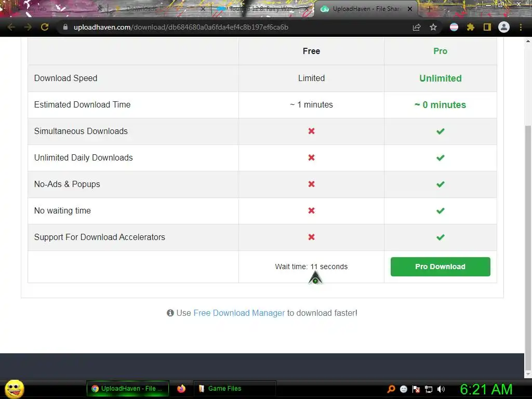532x399 pixels.
Task: Select the UploadHaven taskbar button
Action: pyautogui.click(x=128, y=389)
